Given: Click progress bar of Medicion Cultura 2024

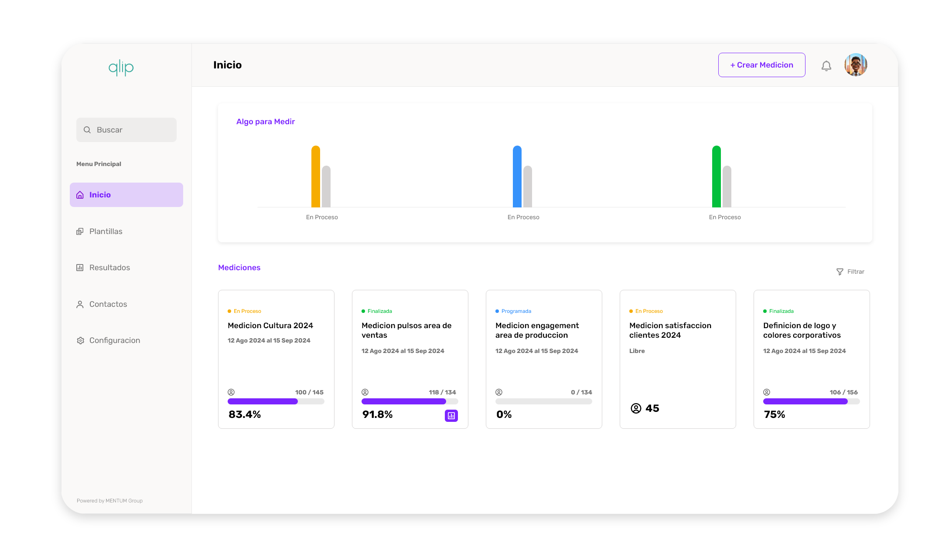Looking at the screenshot, I should (x=276, y=401).
